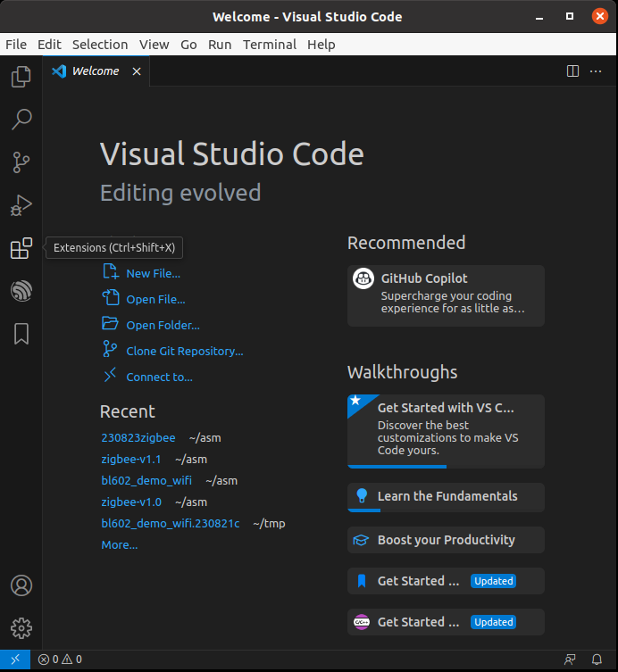Viewport: 618px width, 672px height.
Task: Click Clone Git Repository... link
Action: [185, 351]
